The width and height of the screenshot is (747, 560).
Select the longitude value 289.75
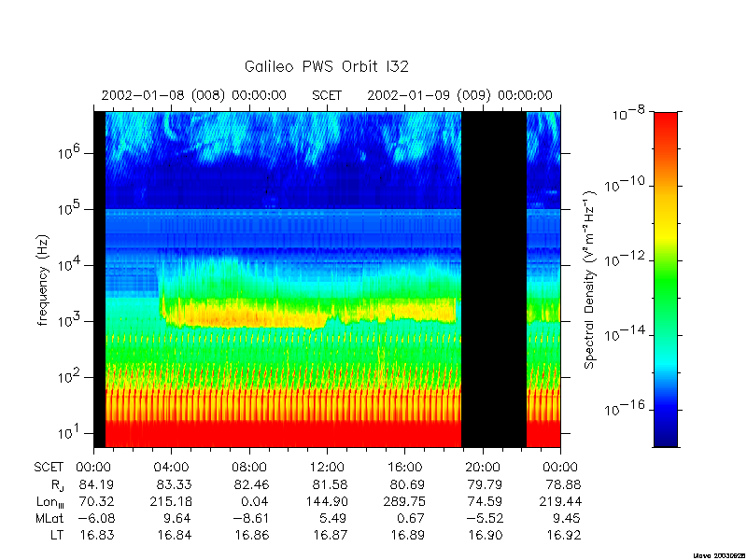pos(404,501)
